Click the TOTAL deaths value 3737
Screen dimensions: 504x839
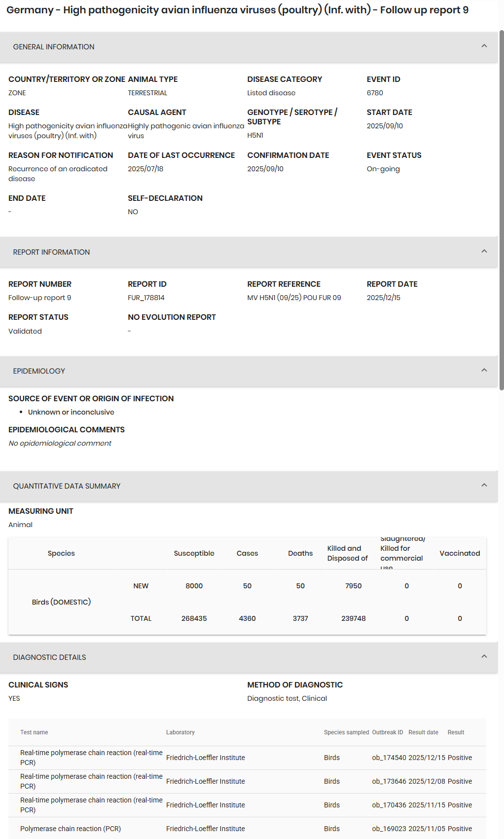(300, 618)
